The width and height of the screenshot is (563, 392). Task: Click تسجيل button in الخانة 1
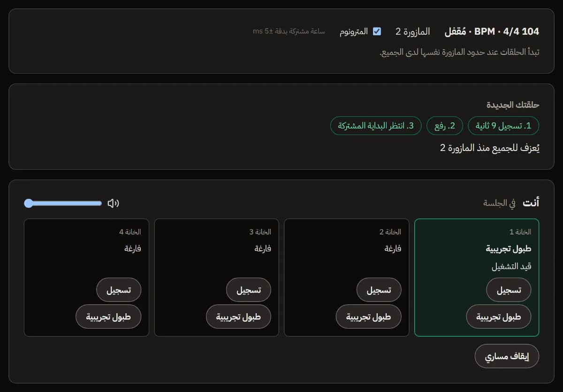509,290
